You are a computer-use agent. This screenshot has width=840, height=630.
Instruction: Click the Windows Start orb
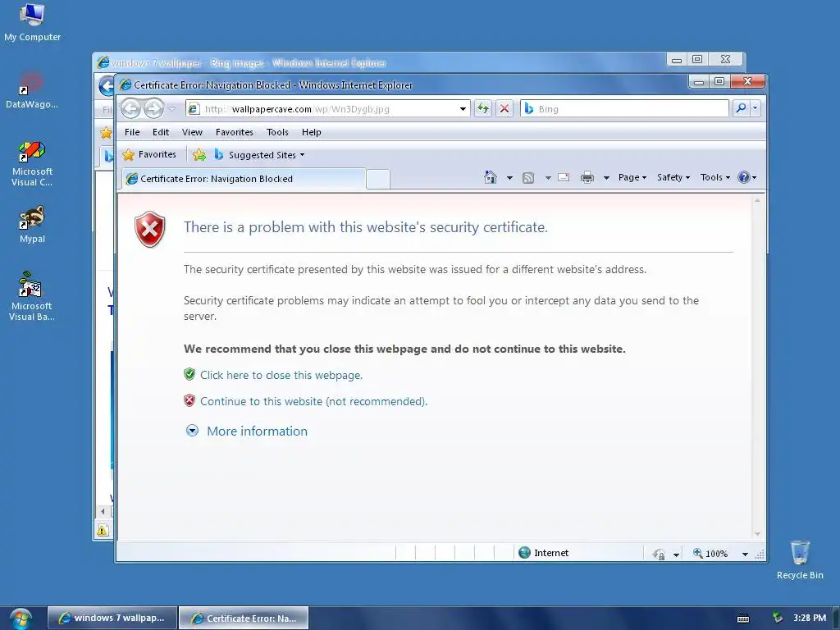coord(21,619)
